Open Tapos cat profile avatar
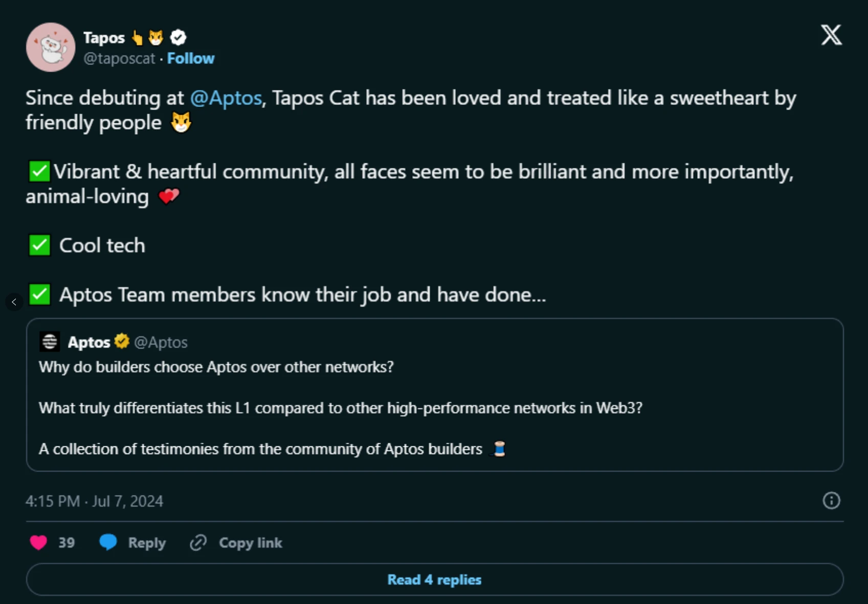 coord(51,47)
